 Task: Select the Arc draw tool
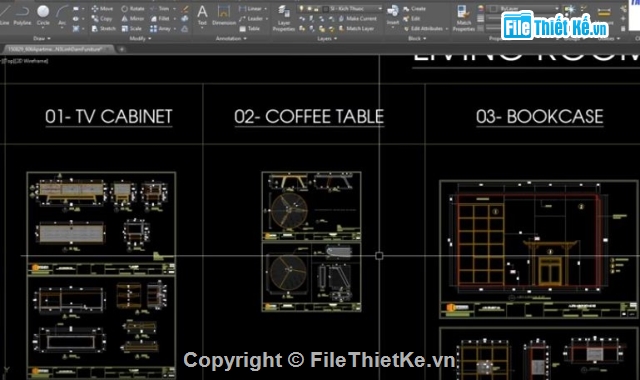pos(62,15)
